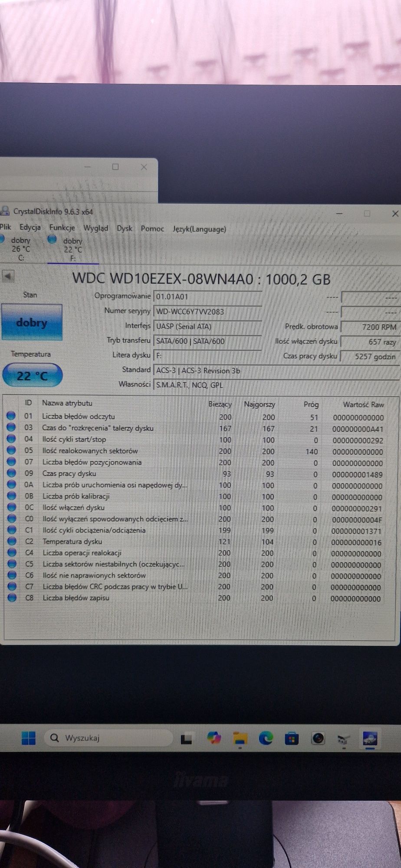Screen dimensions: 401x868
Task: Click status orb for attribute C1 cykli obciążenia
Action: (x=12, y=530)
